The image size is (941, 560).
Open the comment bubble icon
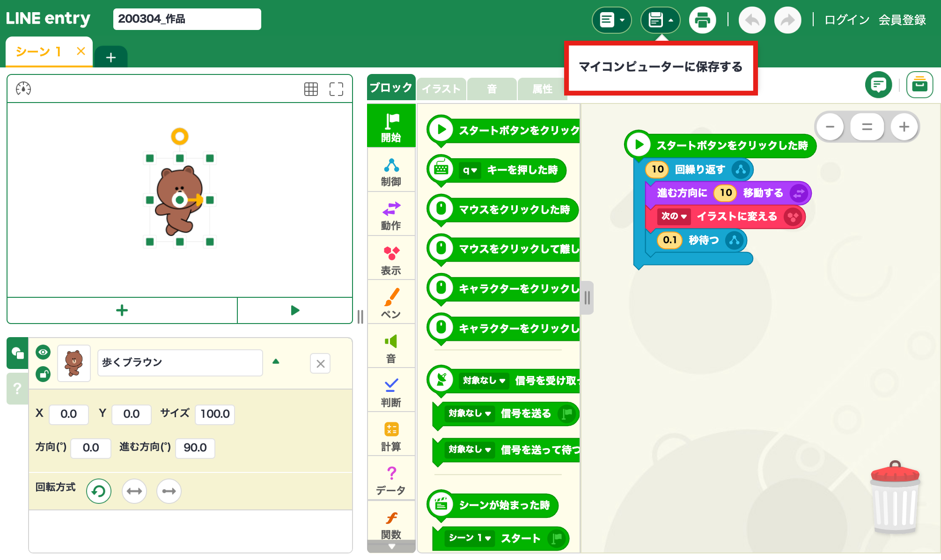point(878,85)
